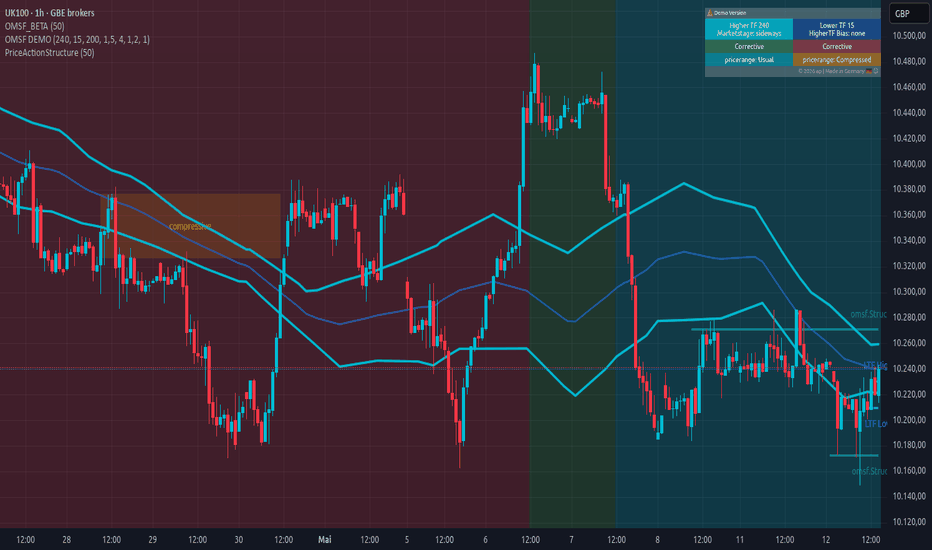Click the 10.240,00 price axis label
The width and height of the screenshot is (932, 550).
pos(909,368)
